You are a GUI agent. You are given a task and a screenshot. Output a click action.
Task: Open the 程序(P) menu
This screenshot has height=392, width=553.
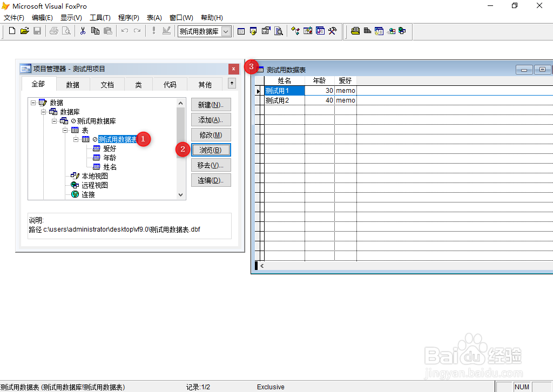129,18
